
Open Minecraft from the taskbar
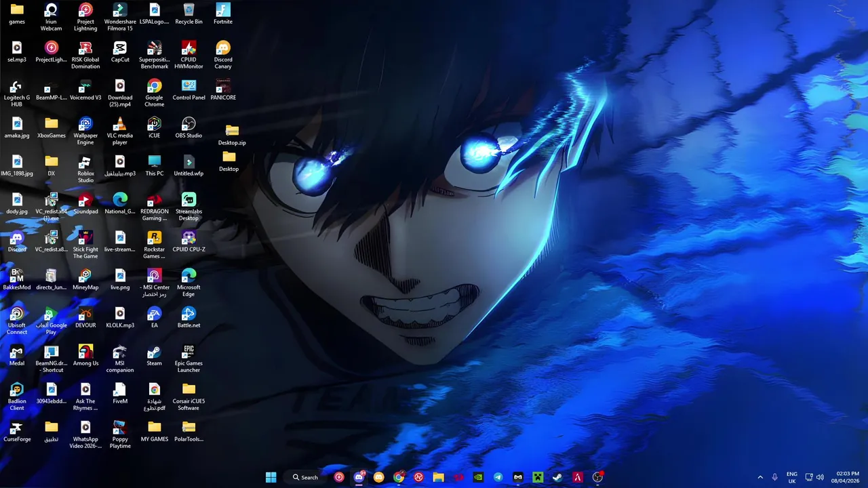coord(538,477)
